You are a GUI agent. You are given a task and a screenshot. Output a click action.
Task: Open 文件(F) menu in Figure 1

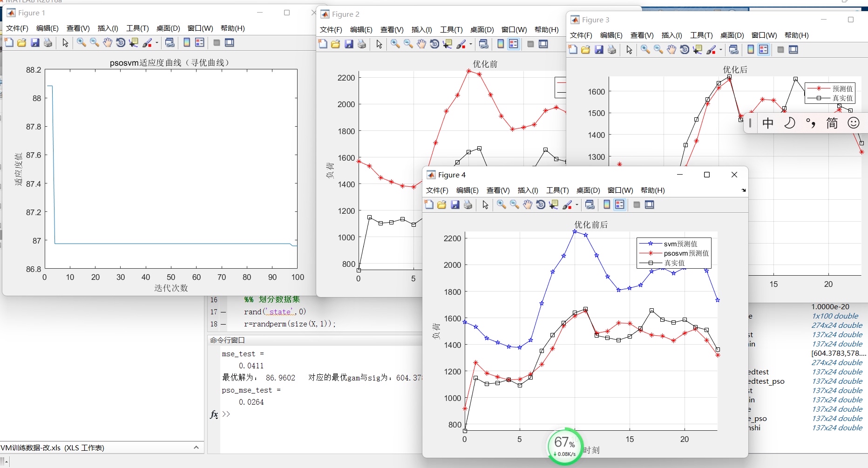pos(17,28)
